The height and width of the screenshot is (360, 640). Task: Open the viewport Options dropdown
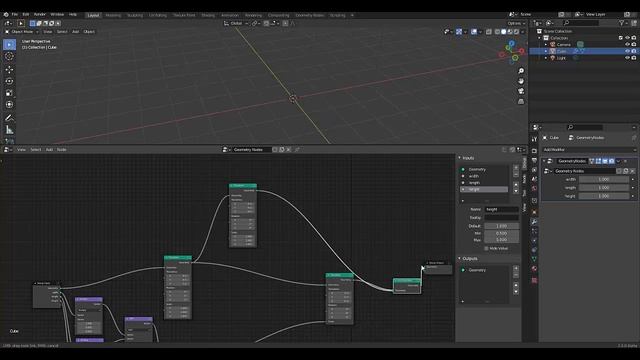coord(516,24)
